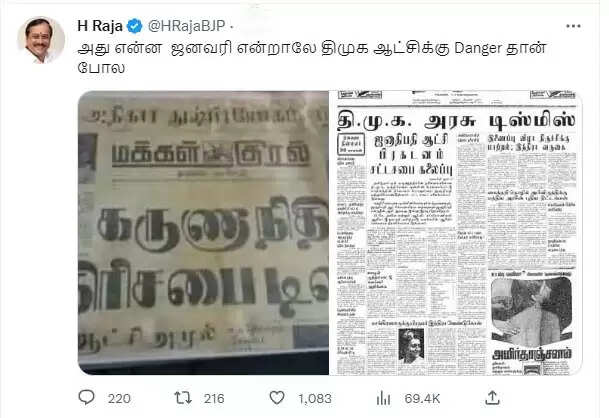
Task: Click the H Raja display name
Action: tap(100, 26)
